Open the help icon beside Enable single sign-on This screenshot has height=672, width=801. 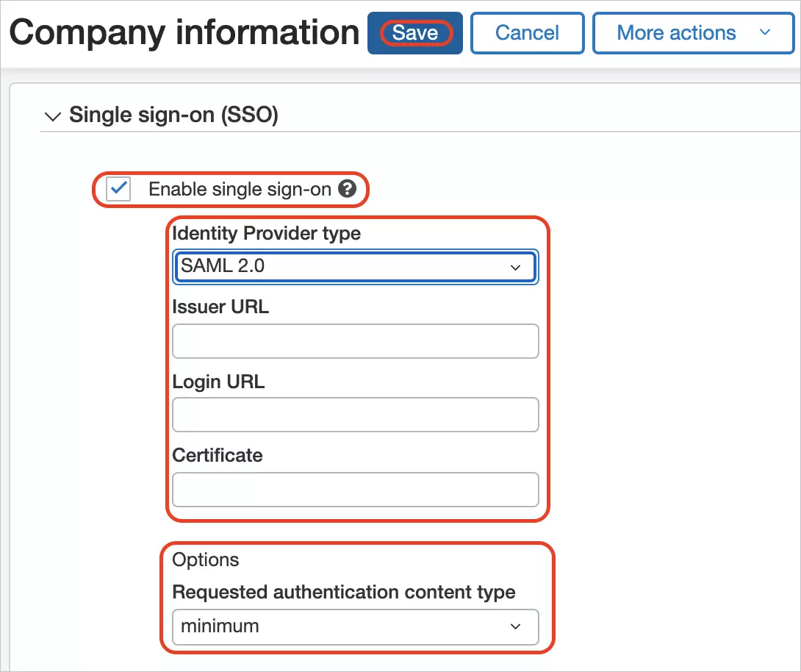(348, 189)
